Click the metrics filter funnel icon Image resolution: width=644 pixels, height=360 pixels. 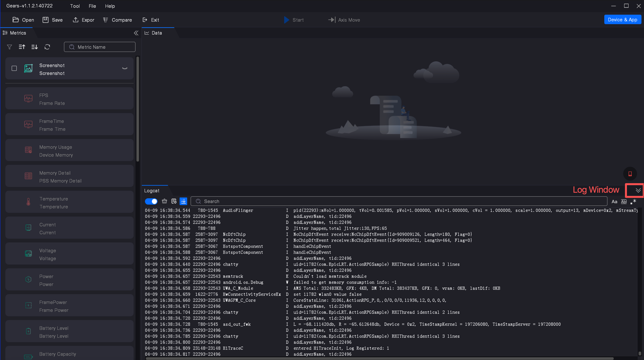pyautogui.click(x=10, y=47)
